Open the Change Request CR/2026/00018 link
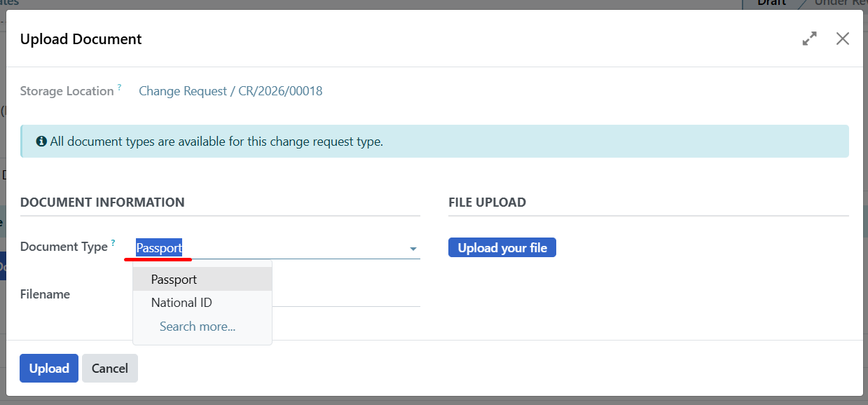Image resolution: width=868 pixels, height=405 pixels. pos(230,90)
